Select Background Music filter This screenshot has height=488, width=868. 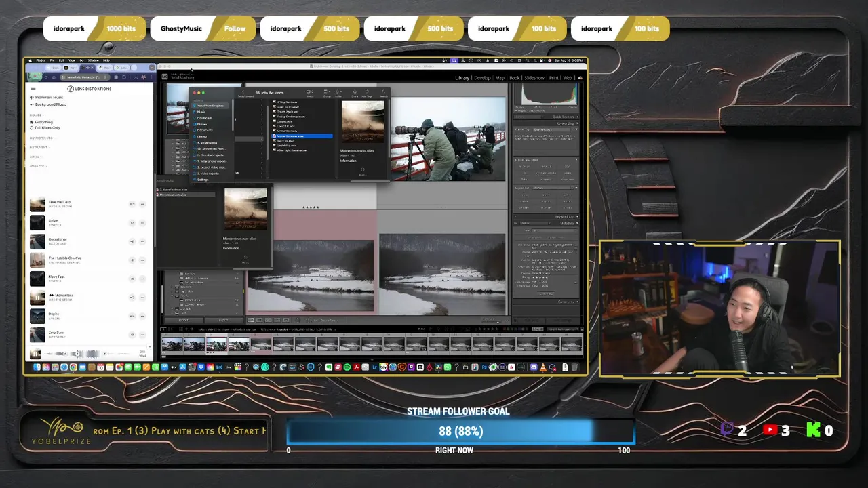(x=47, y=104)
